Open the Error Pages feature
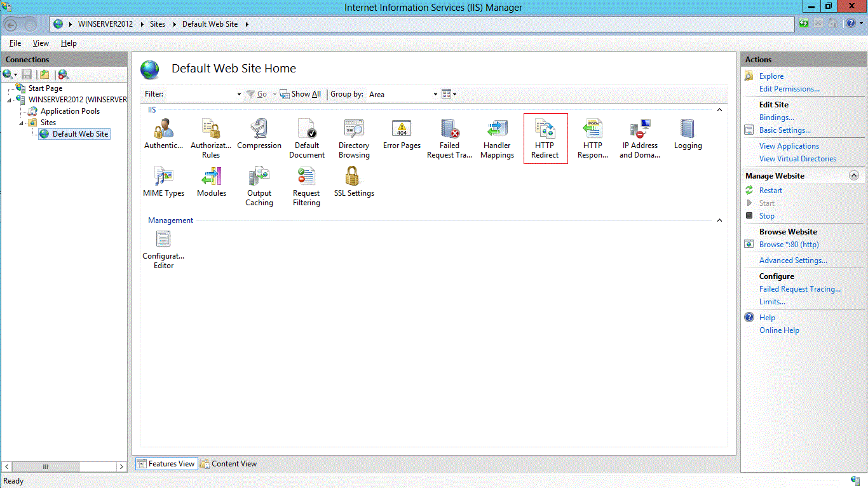 coord(402,135)
